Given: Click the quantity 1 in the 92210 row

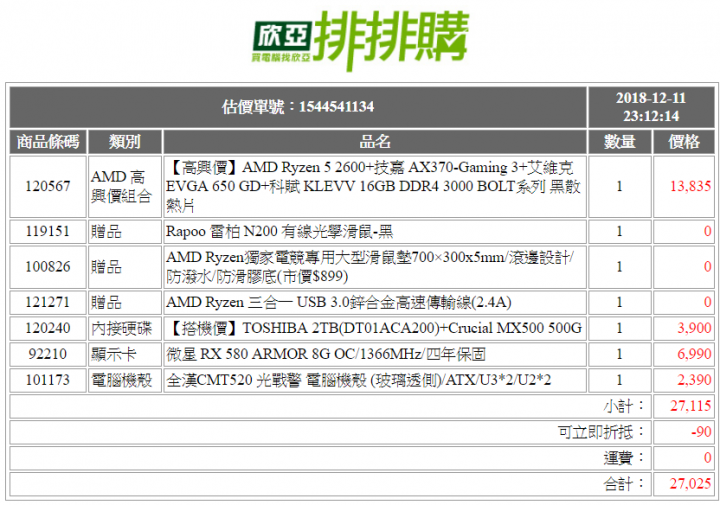Looking at the screenshot, I should tap(619, 354).
